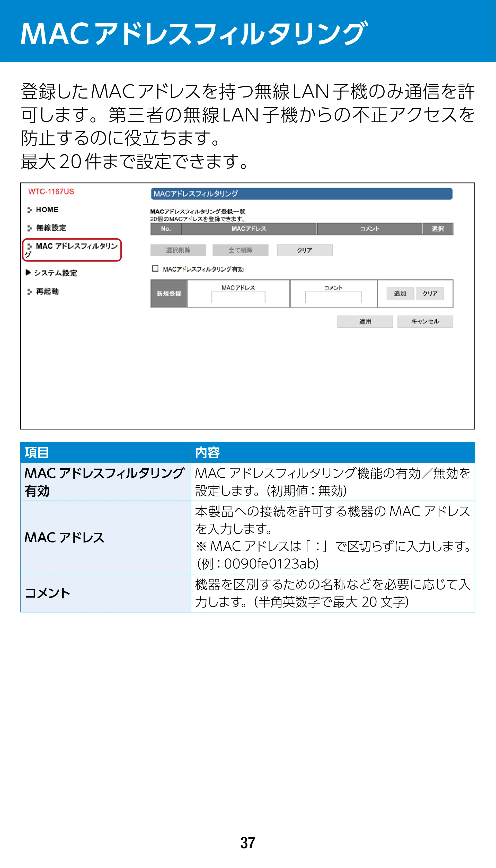Open the HOME menu item
The width and height of the screenshot is (496, 868).
[x=47, y=209]
